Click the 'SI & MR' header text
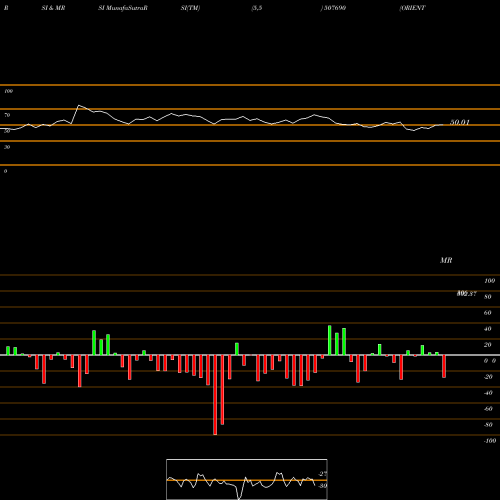 point(53,8)
